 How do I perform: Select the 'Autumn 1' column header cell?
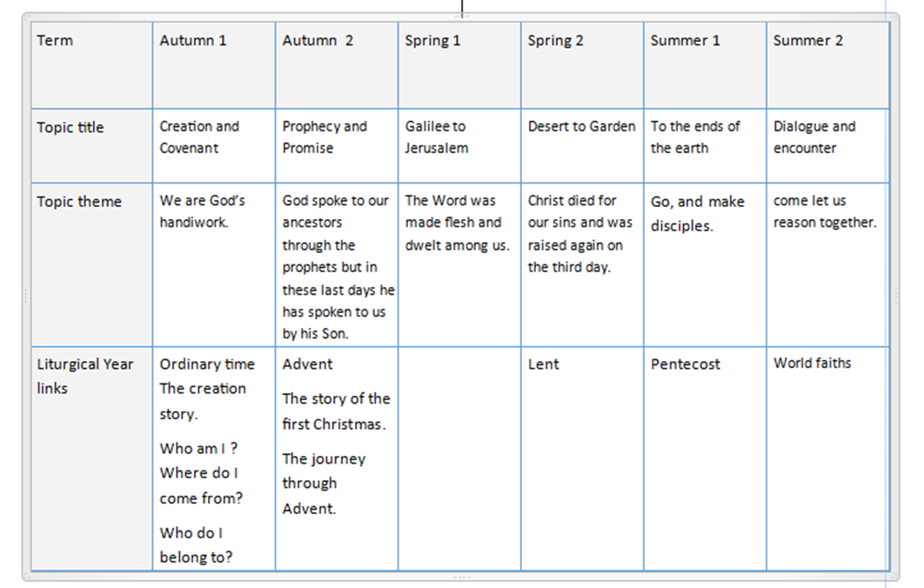pos(214,65)
